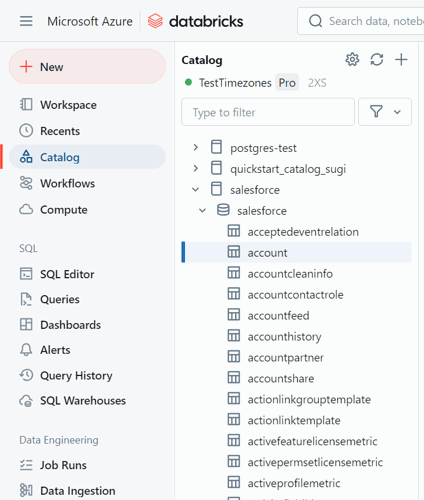Click the Databricks logo
The height and width of the screenshot is (500, 424).
pos(195,21)
